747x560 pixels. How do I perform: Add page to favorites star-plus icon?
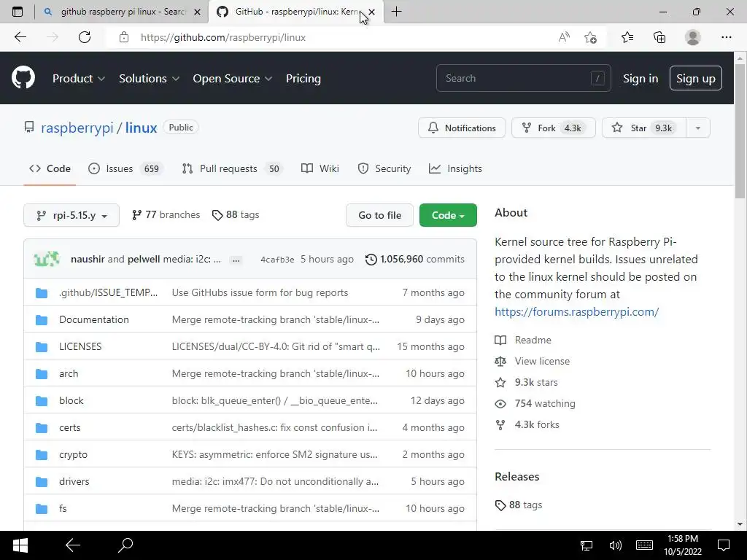tap(590, 37)
